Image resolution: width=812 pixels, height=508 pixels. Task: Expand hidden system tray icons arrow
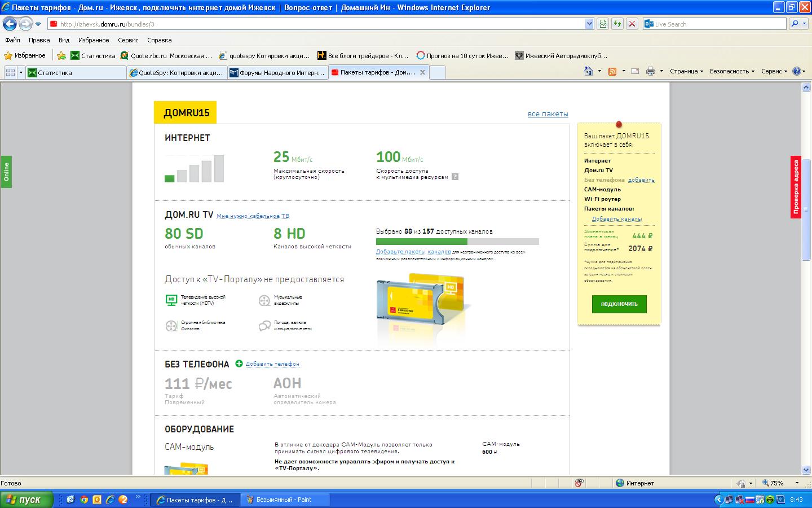[718, 500]
